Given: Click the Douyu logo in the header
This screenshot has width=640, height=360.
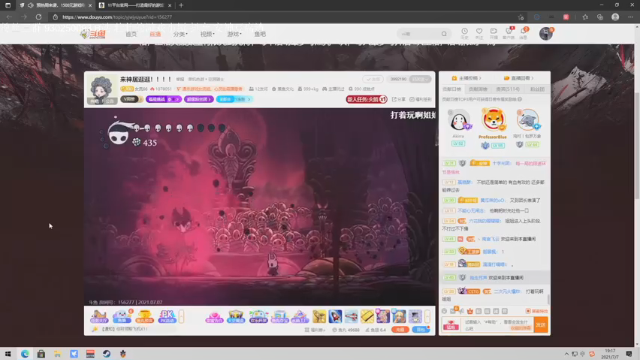Looking at the screenshot, I should [x=93, y=34].
